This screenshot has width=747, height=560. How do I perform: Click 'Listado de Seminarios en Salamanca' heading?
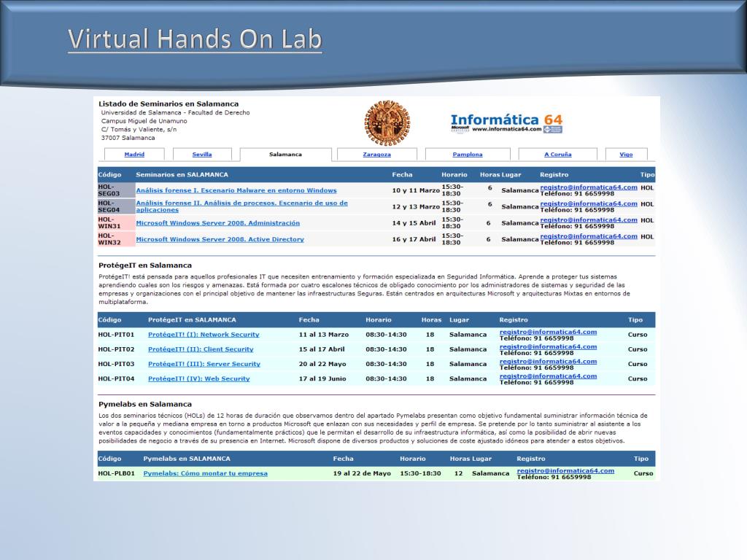point(169,104)
